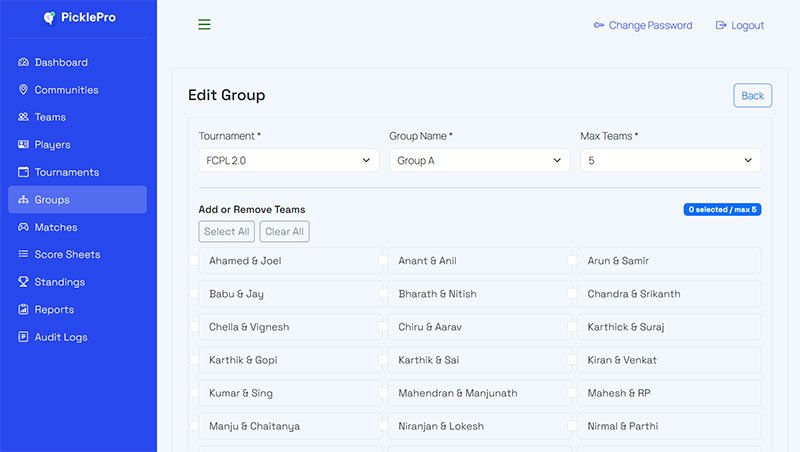Select the Chella & Vignesh checkbox
The width and height of the screenshot is (800, 452).
click(x=194, y=327)
